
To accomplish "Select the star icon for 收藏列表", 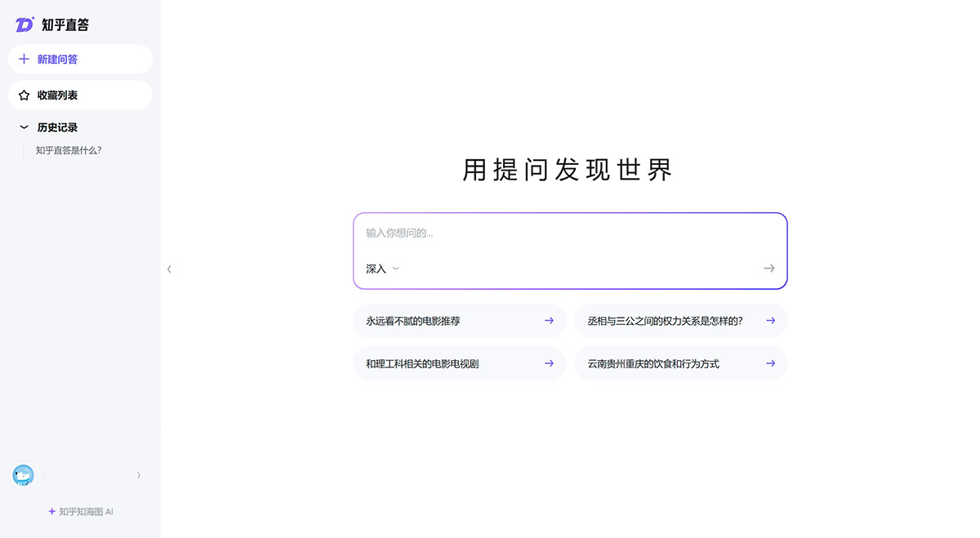I will coord(23,95).
